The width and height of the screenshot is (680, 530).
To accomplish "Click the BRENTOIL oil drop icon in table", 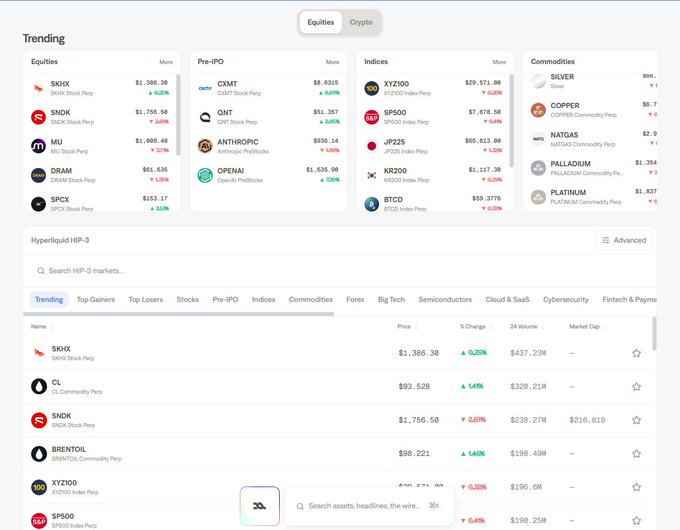I will point(39,454).
